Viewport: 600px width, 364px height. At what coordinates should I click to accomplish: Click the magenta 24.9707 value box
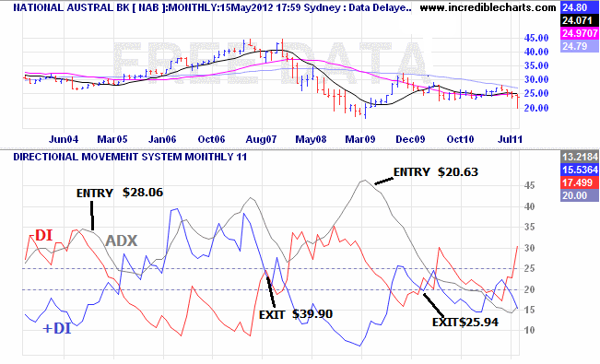(x=580, y=33)
